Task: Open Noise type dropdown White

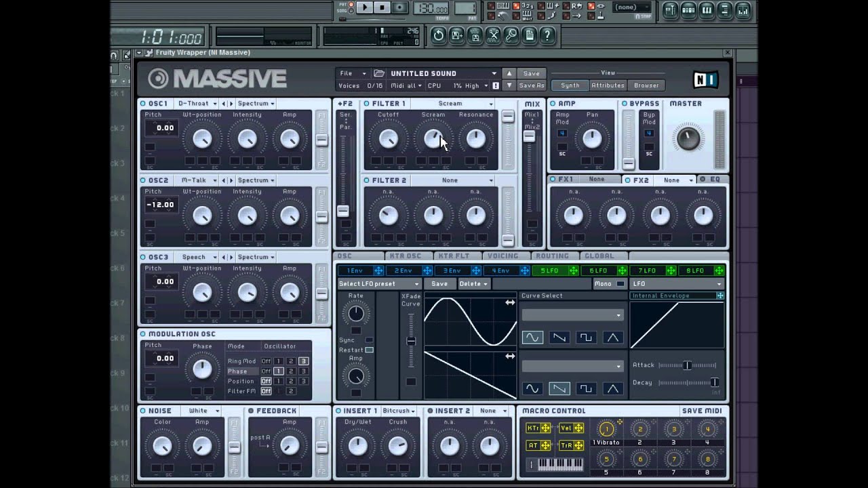Action: coord(203,411)
